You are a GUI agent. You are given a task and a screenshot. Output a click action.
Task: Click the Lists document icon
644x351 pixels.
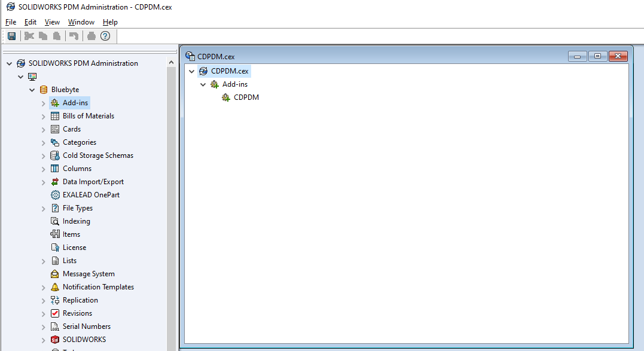(54, 261)
